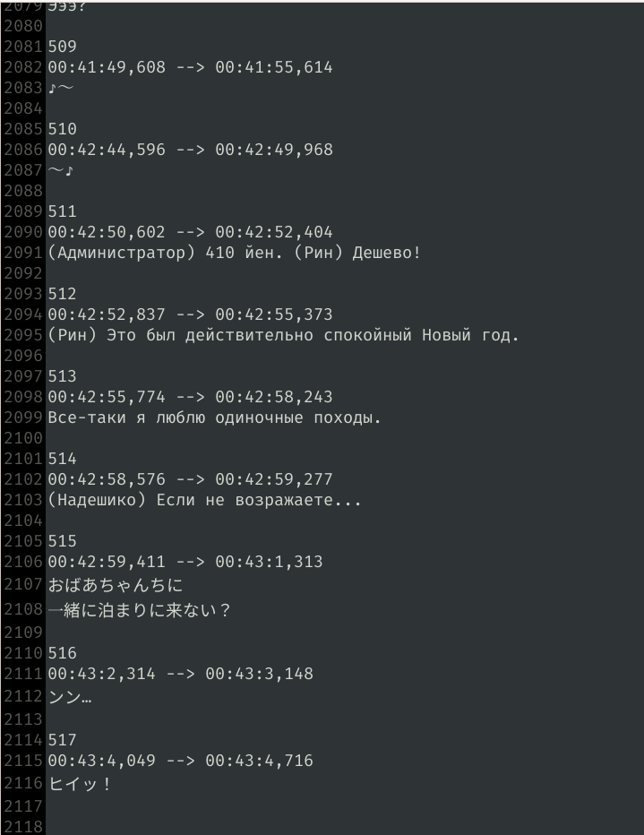Click line number 2091 in the gutter
This screenshot has width=644, height=835.
(23, 253)
